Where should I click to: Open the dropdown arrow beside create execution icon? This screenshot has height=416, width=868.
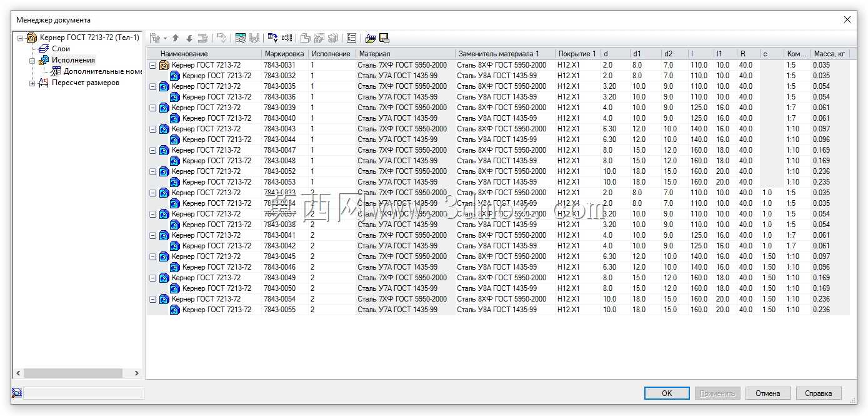click(x=165, y=38)
